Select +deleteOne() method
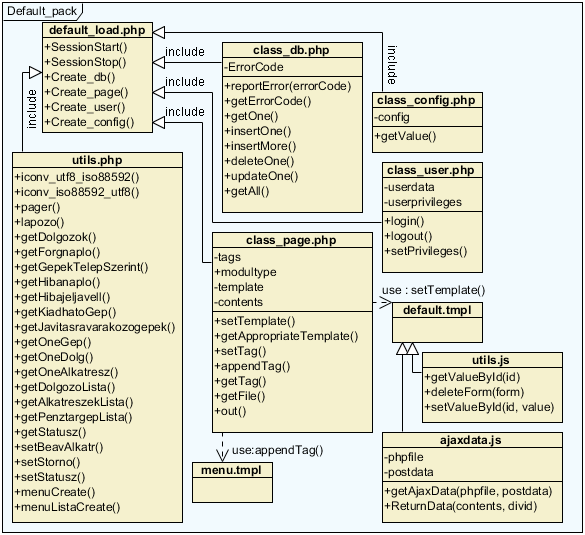 pos(259,161)
